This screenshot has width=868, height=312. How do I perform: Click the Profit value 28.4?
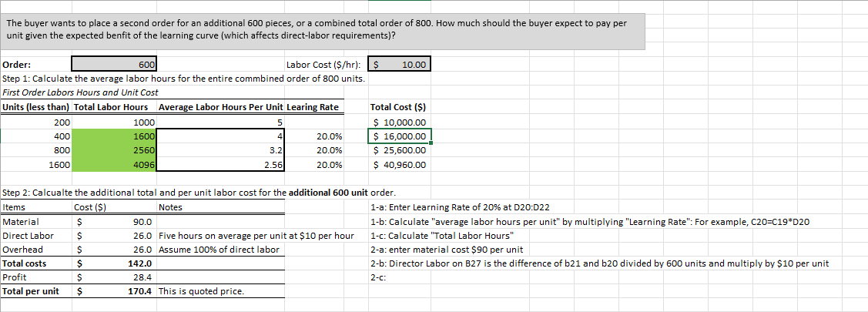click(115, 277)
